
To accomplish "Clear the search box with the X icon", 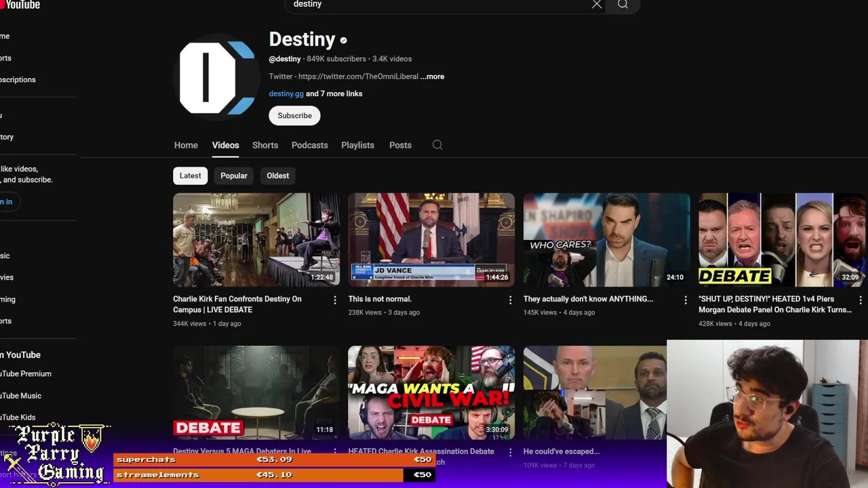I will click(597, 5).
